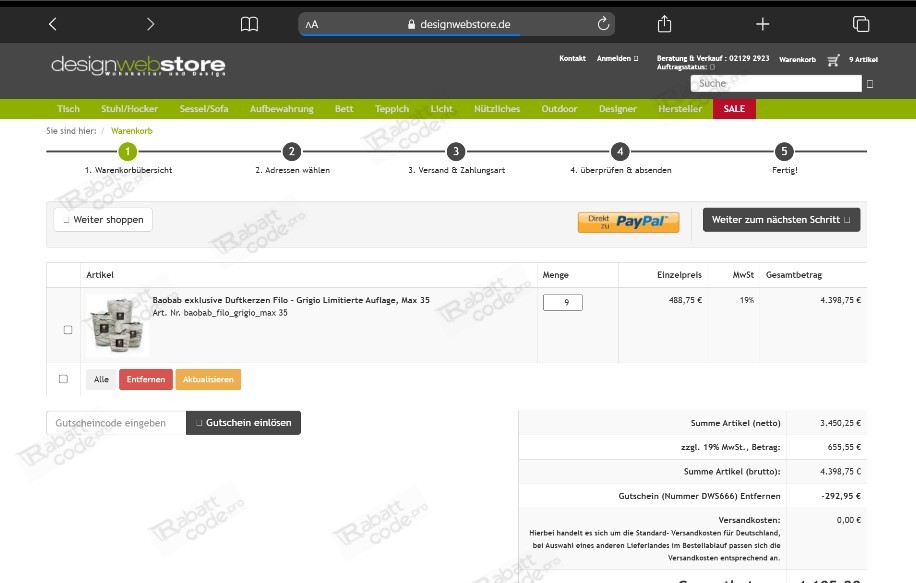Image resolution: width=916 pixels, height=583 pixels.
Task: Click the MwSt amount 655,55 €
Action: [844, 447]
